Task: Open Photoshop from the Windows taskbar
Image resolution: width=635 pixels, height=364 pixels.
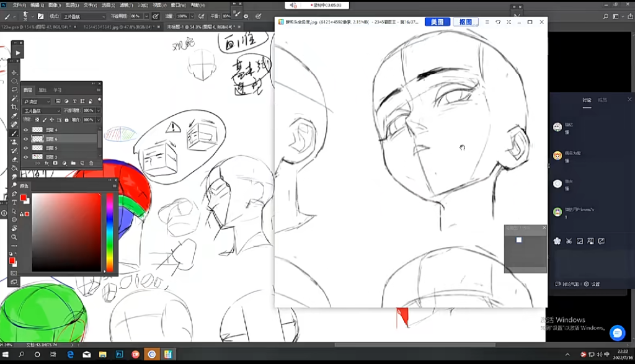Action: (119, 354)
